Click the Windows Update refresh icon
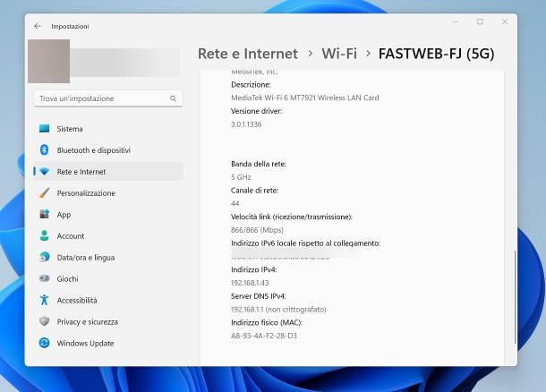Image resolution: width=546 pixels, height=392 pixels. pos(44,343)
